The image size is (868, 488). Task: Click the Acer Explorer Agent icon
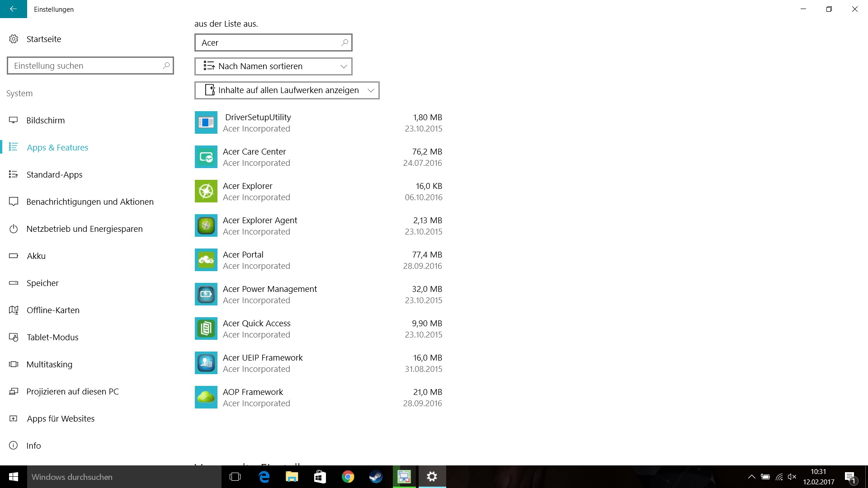[206, 225]
